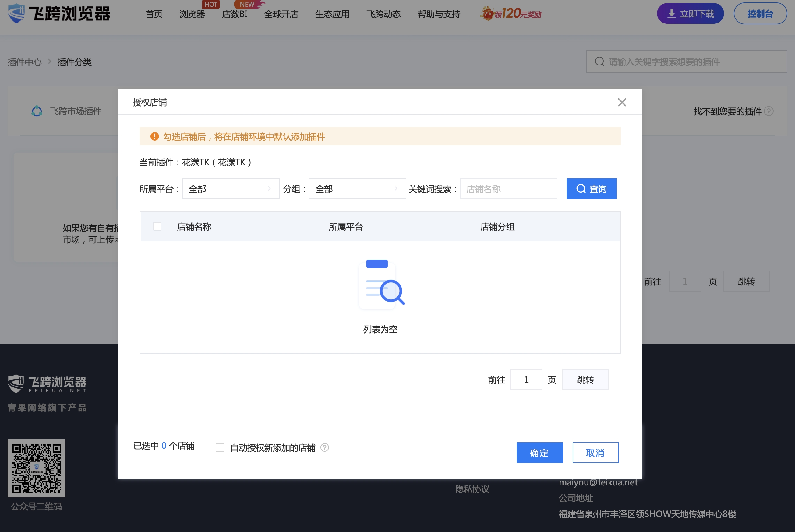Focus the dialog page number field
795x532 pixels.
pyautogui.click(x=526, y=380)
